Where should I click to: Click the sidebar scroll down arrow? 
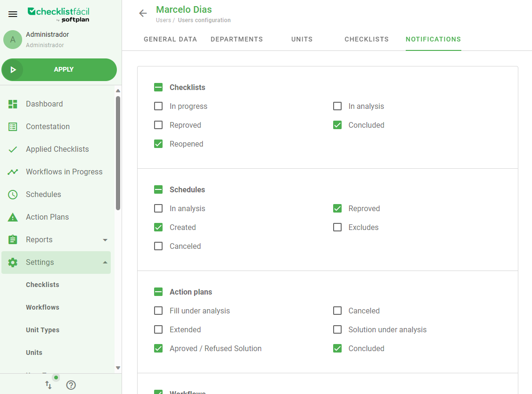pos(118,368)
